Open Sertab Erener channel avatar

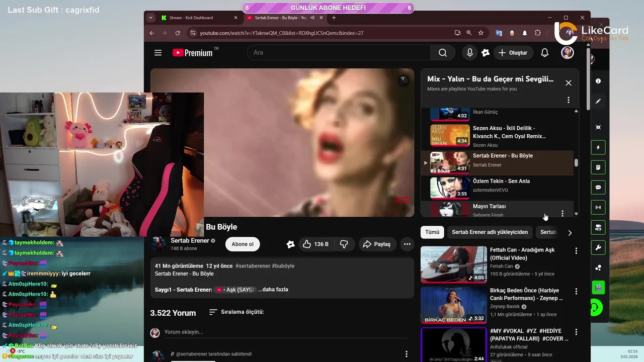(159, 244)
